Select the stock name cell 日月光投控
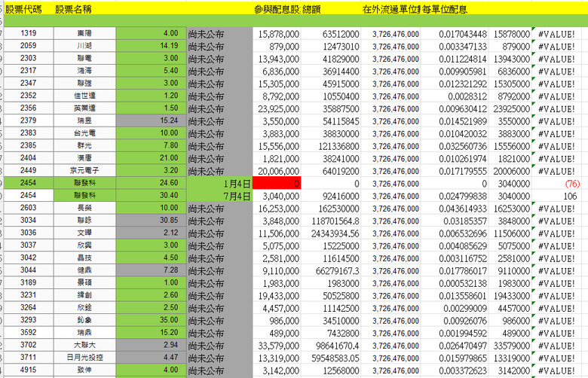 [84, 357]
